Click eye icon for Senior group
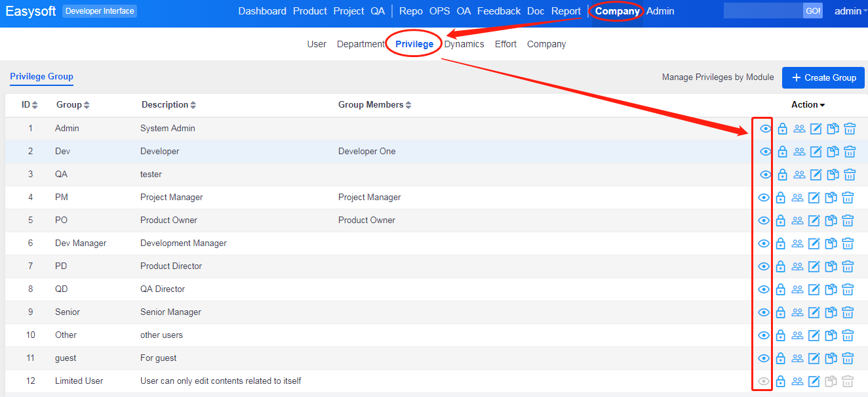This screenshot has width=868, height=397. [x=764, y=312]
